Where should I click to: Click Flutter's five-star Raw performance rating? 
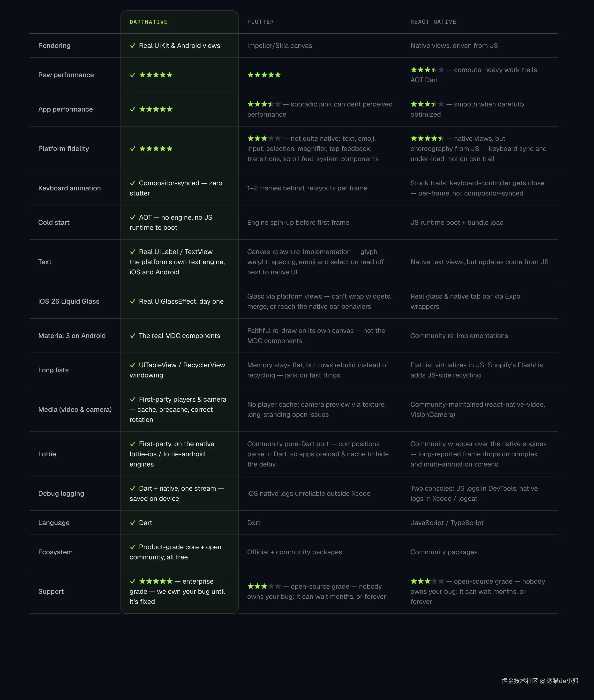click(x=264, y=75)
